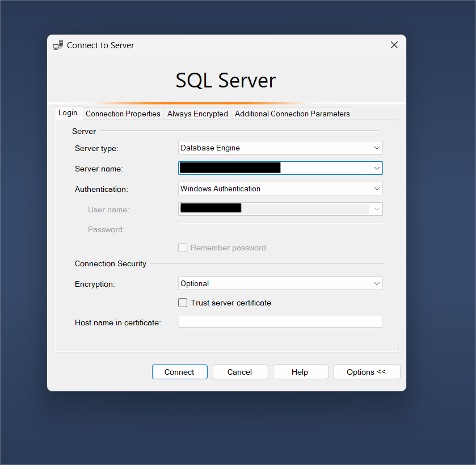Switch to the Login tab

click(x=68, y=112)
